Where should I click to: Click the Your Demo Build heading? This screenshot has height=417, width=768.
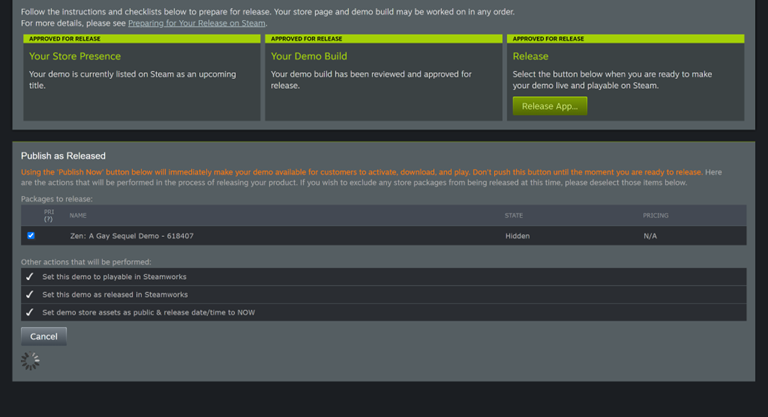(311, 56)
